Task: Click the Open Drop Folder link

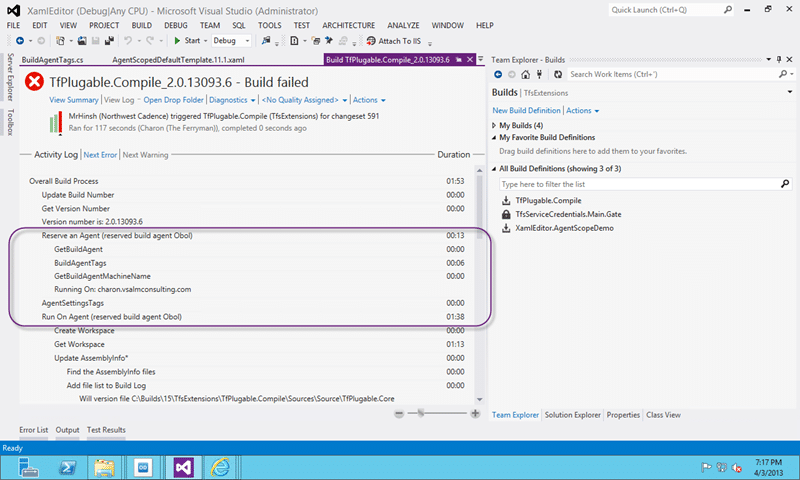Action: tap(173, 100)
